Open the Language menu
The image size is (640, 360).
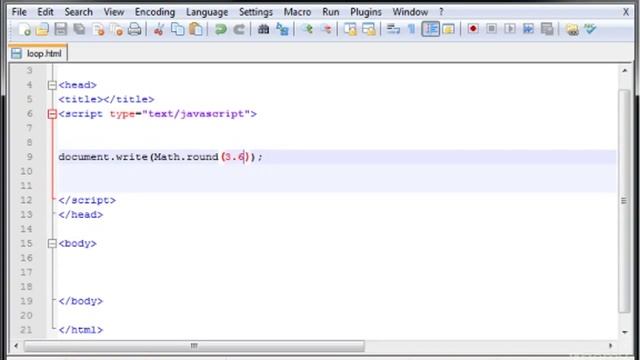pos(207,12)
